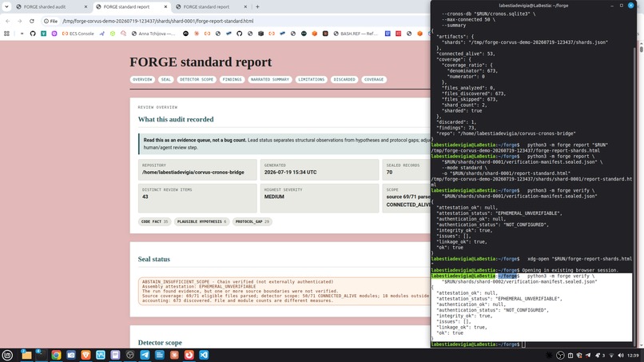Open the first GitHub bookmark icon

pyautogui.click(x=33, y=34)
